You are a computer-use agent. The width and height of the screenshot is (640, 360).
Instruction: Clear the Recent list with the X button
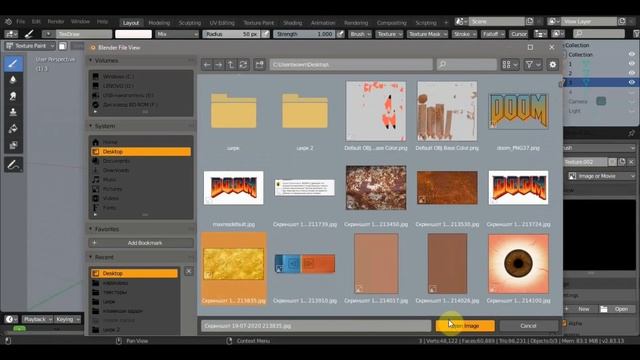[x=189, y=271]
